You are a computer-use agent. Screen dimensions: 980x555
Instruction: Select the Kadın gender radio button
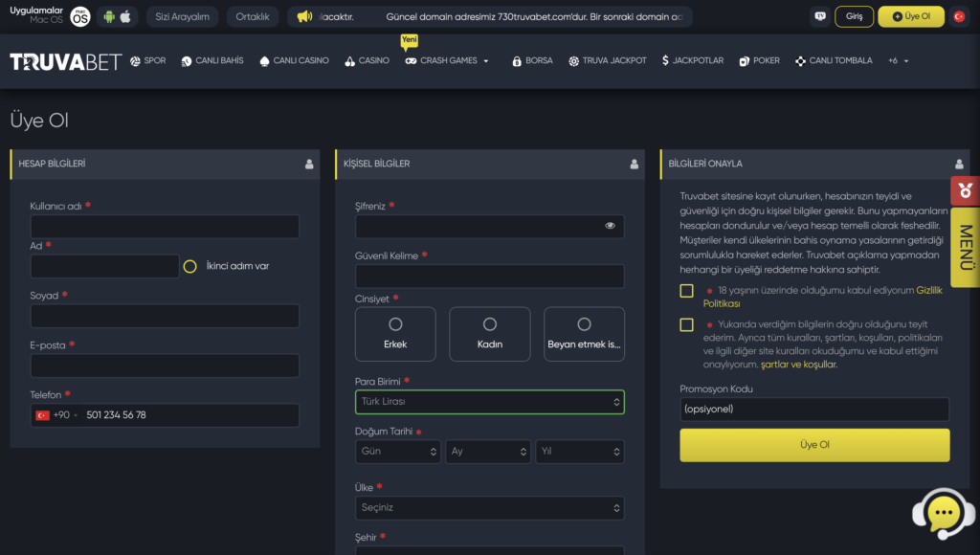(490, 325)
